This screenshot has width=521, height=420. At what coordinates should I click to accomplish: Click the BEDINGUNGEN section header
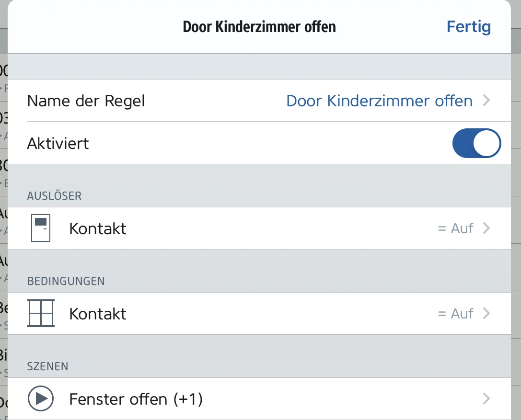tap(66, 281)
